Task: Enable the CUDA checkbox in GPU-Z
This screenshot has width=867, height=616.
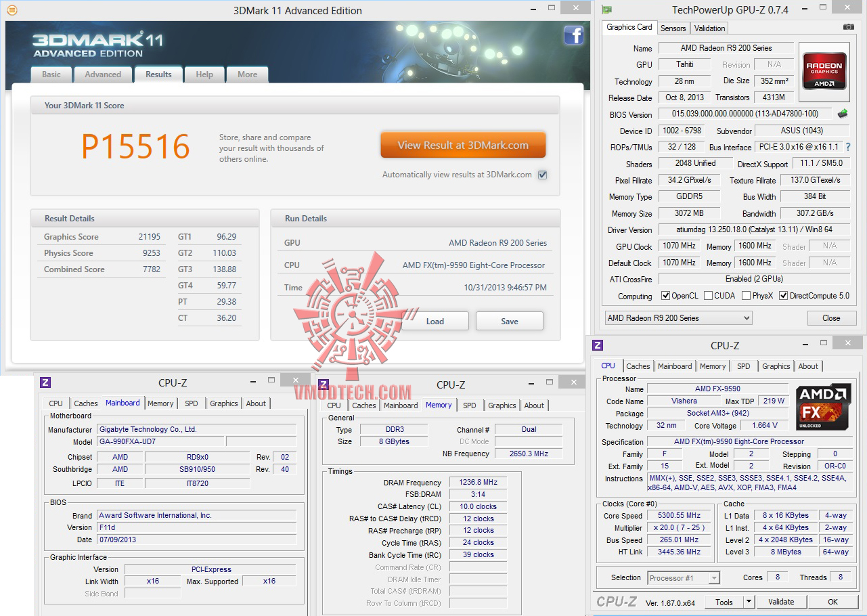Action: (x=708, y=296)
